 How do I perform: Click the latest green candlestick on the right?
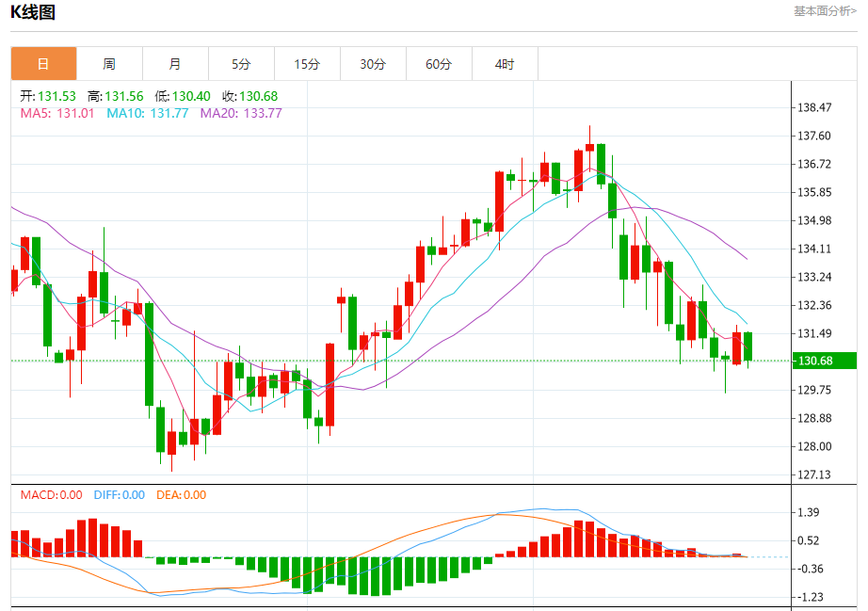point(747,346)
